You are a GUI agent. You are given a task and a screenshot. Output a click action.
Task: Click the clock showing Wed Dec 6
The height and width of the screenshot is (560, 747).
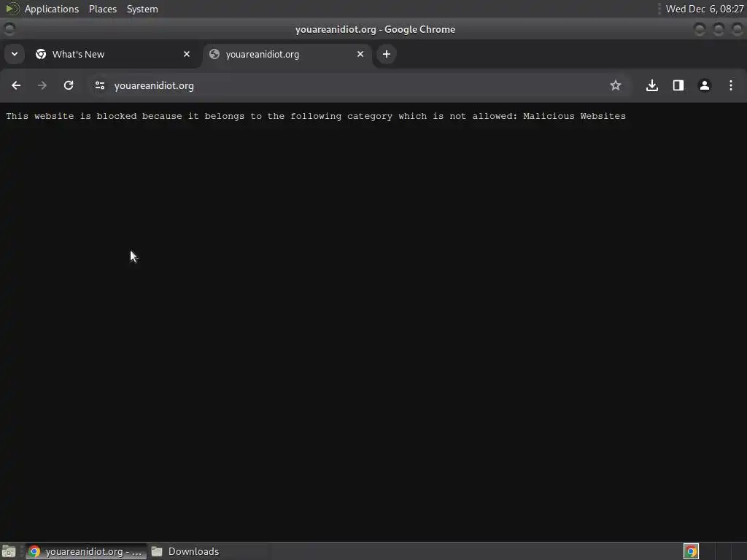tap(705, 9)
